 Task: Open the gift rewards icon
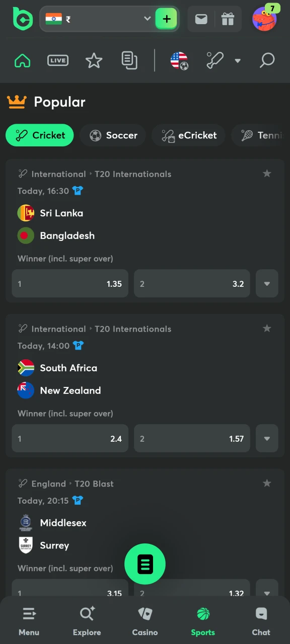pyautogui.click(x=228, y=19)
